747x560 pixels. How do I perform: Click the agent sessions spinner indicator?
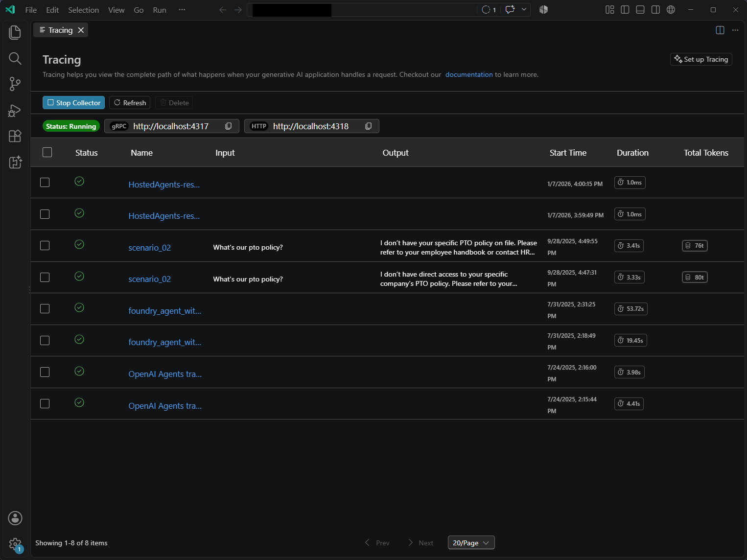489,10
